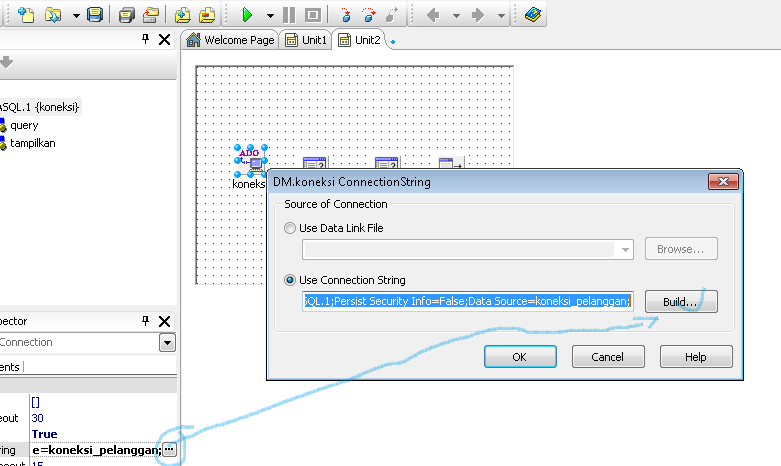Screen dimensions: 781x466
Task: Pin the Structure panel
Action: 145,39
